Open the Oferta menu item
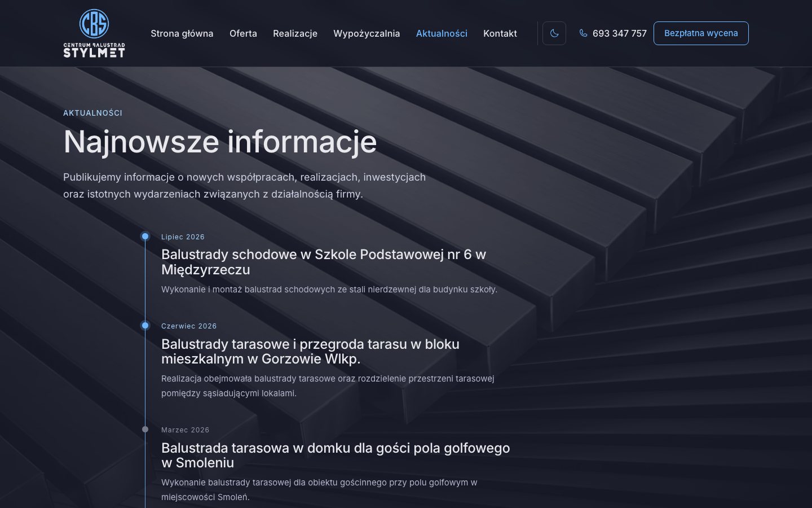 click(x=243, y=33)
